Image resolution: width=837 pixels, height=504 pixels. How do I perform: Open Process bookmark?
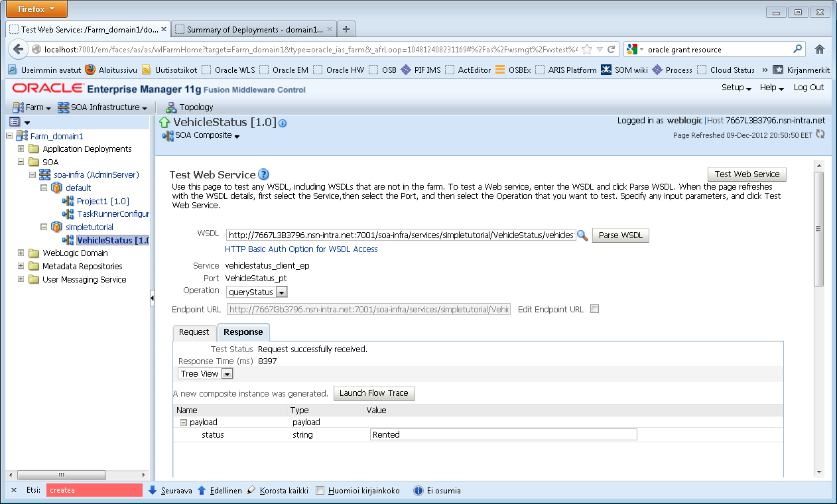672,70
